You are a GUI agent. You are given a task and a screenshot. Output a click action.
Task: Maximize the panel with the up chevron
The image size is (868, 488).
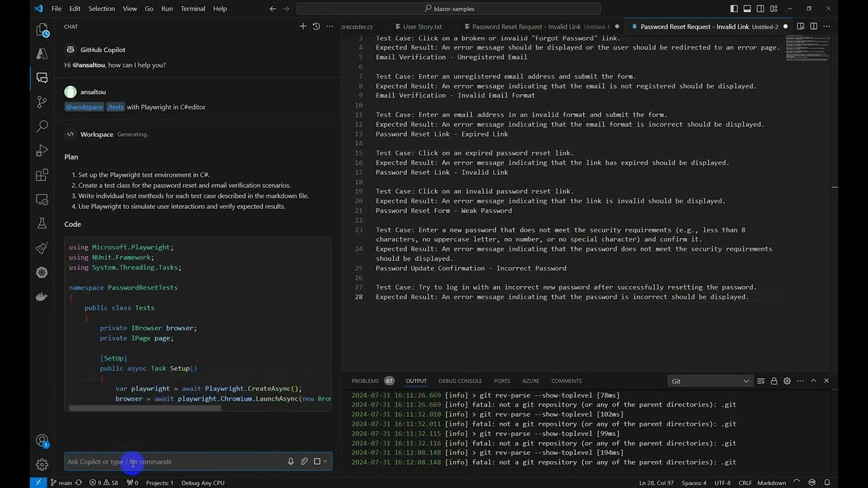coord(813,381)
